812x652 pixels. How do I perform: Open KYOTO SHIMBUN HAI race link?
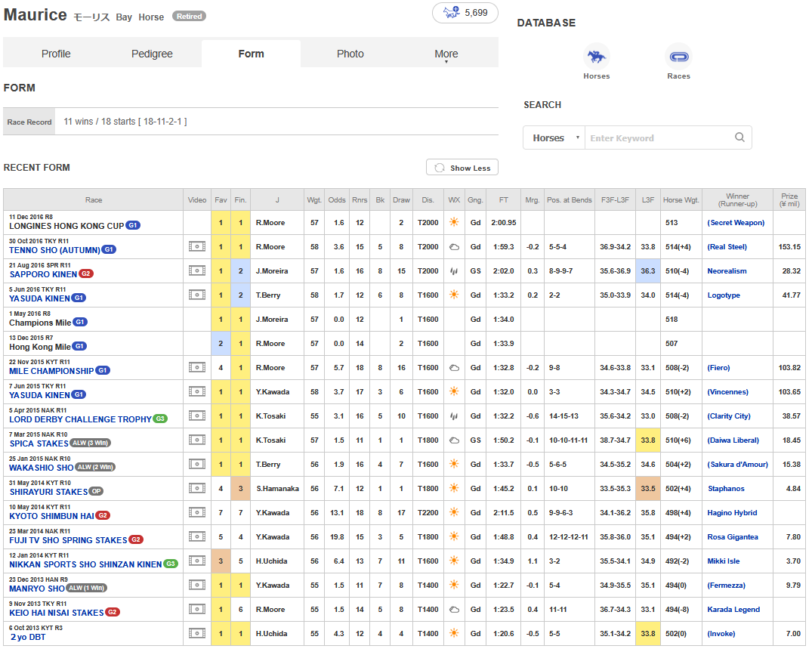click(x=52, y=516)
